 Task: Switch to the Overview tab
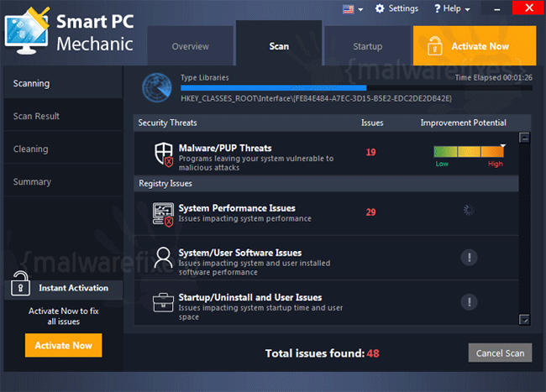click(190, 46)
